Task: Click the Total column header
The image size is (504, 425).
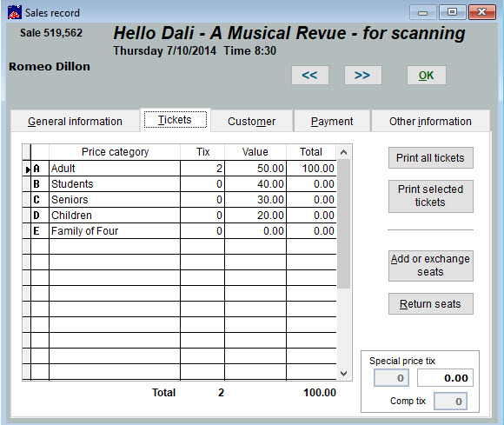Action: click(x=311, y=152)
